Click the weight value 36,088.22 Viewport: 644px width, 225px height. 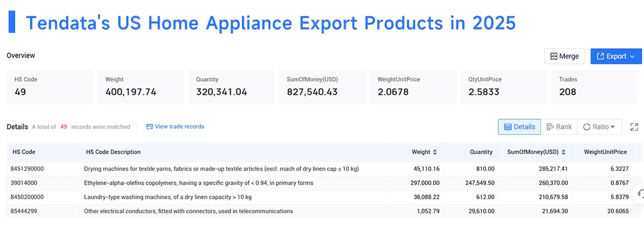click(426, 197)
